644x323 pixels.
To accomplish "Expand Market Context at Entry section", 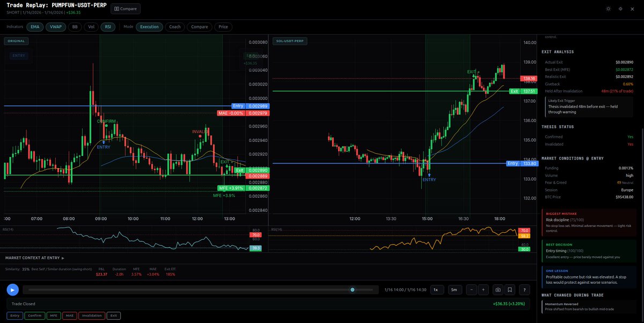I will [x=35, y=258].
